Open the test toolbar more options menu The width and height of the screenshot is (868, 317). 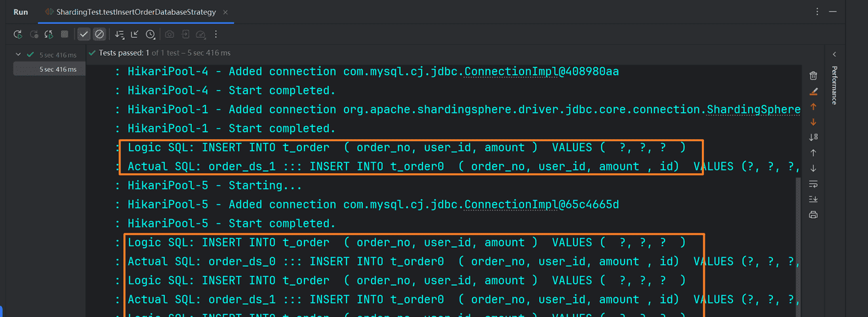click(216, 34)
